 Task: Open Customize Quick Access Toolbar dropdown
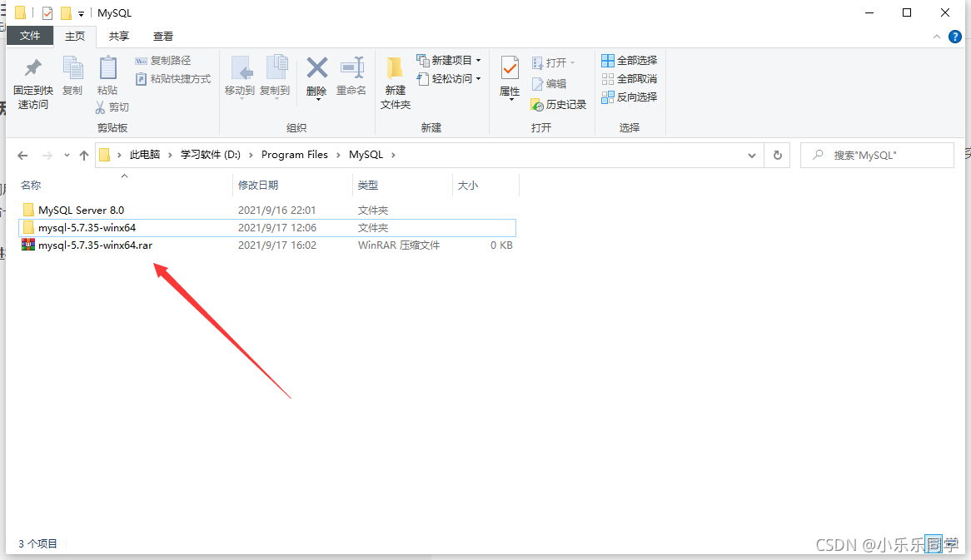tap(81, 13)
